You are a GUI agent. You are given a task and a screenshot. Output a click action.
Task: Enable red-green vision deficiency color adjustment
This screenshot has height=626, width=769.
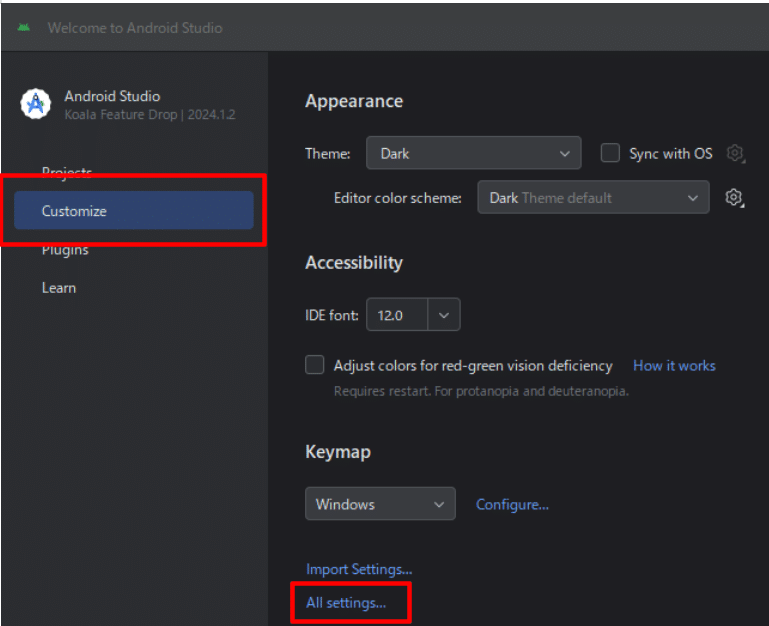pyautogui.click(x=315, y=365)
